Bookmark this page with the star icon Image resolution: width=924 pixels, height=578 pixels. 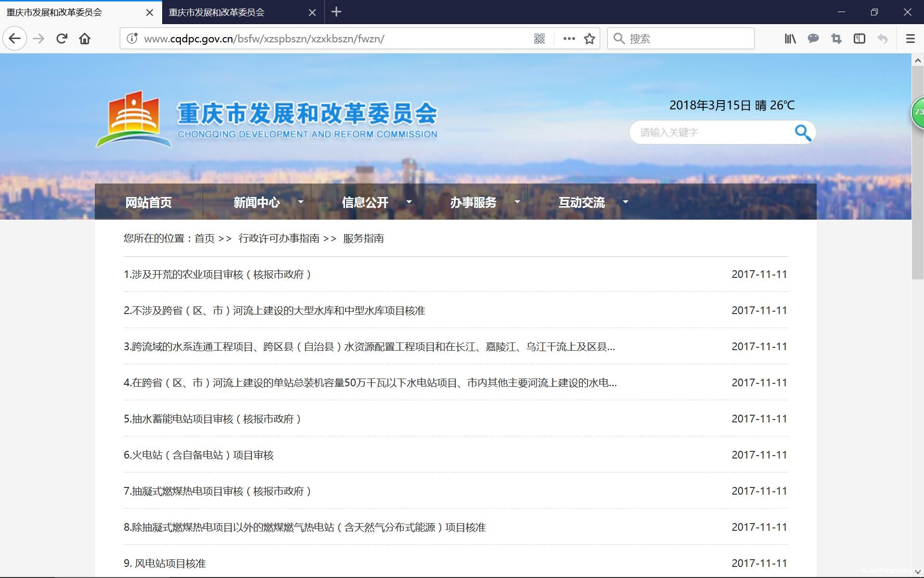(589, 39)
